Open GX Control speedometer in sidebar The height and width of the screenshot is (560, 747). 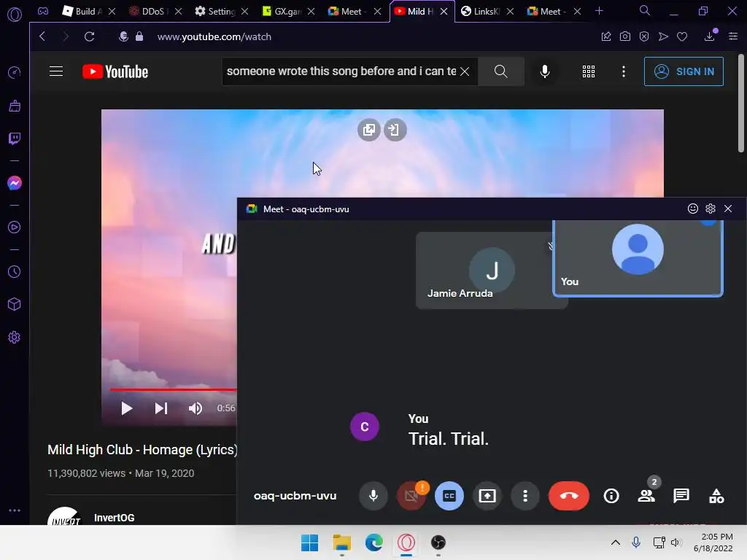pos(15,72)
